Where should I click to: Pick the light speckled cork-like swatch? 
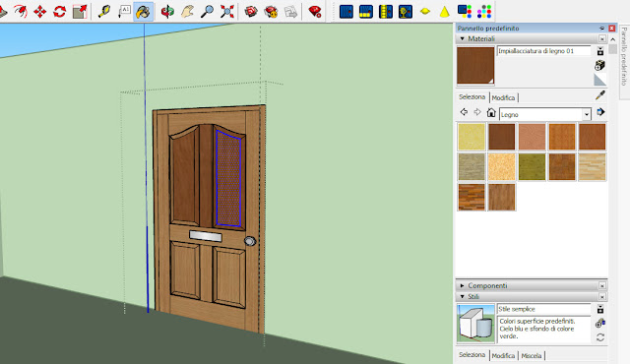pyautogui.click(x=502, y=167)
